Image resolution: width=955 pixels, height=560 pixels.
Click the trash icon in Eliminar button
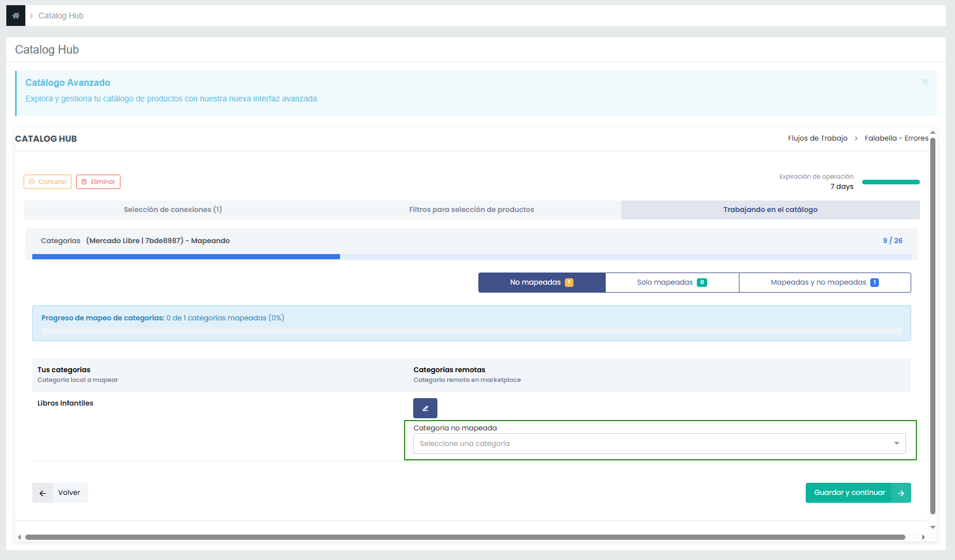coord(84,182)
